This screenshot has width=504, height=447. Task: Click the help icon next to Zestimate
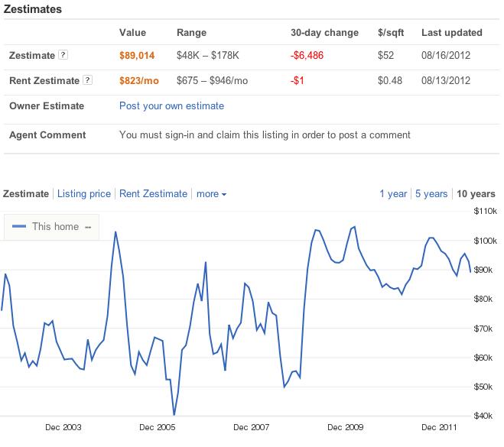click(x=63, y=56)
